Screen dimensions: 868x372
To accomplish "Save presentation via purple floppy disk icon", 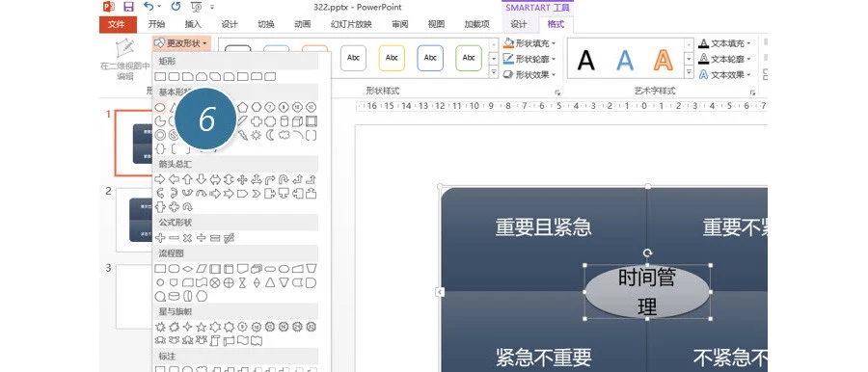I will click(x=128, y=7).
